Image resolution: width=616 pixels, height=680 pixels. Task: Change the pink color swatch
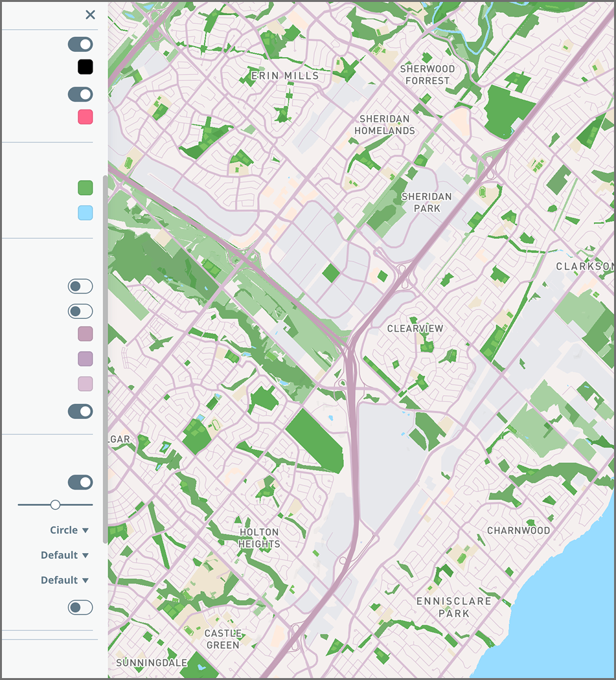(x=85, y=117)
